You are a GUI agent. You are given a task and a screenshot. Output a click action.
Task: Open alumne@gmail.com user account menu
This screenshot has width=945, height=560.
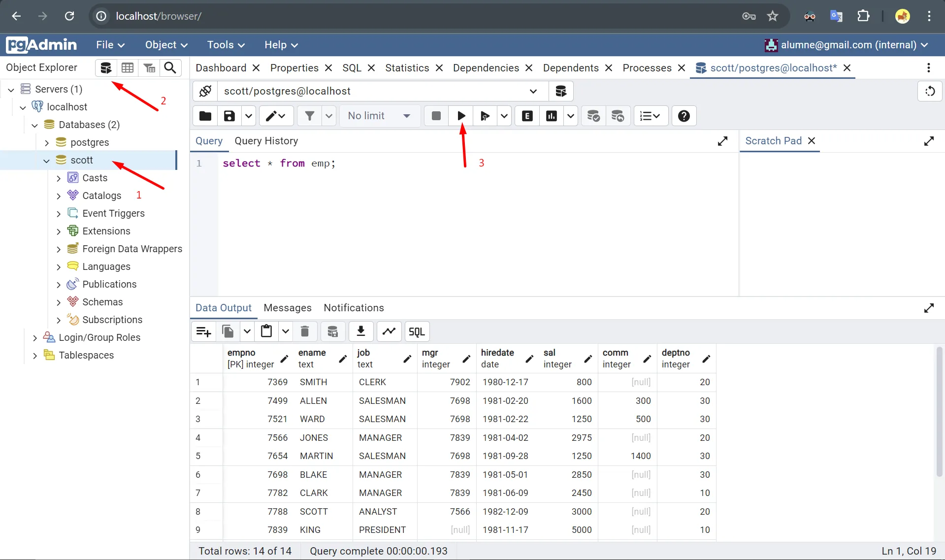click(847, 45)
